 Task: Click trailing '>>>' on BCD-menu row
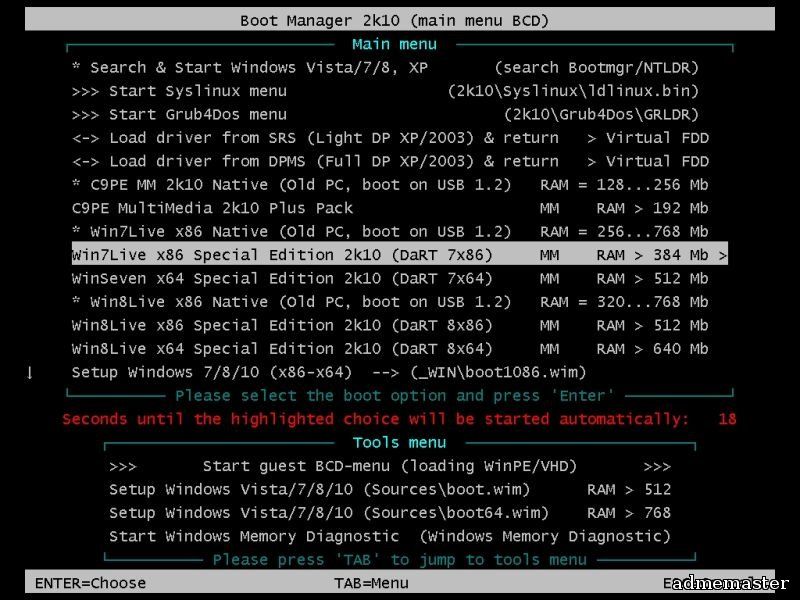(x=657, y=467)
